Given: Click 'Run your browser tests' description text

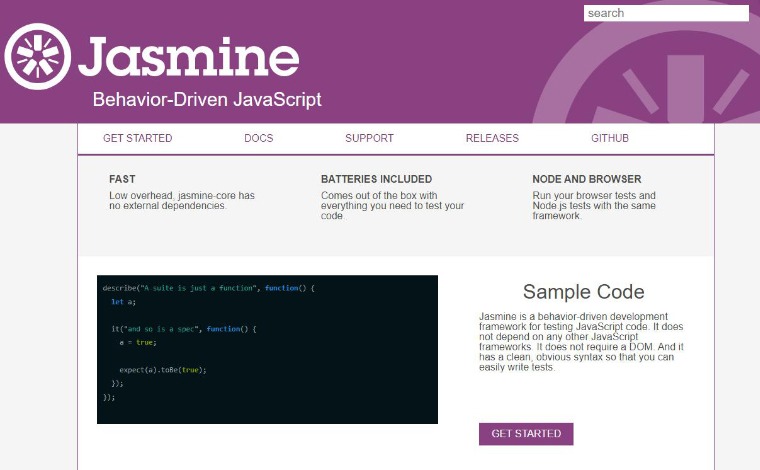Looking at the screenshot, I should 594,205.
